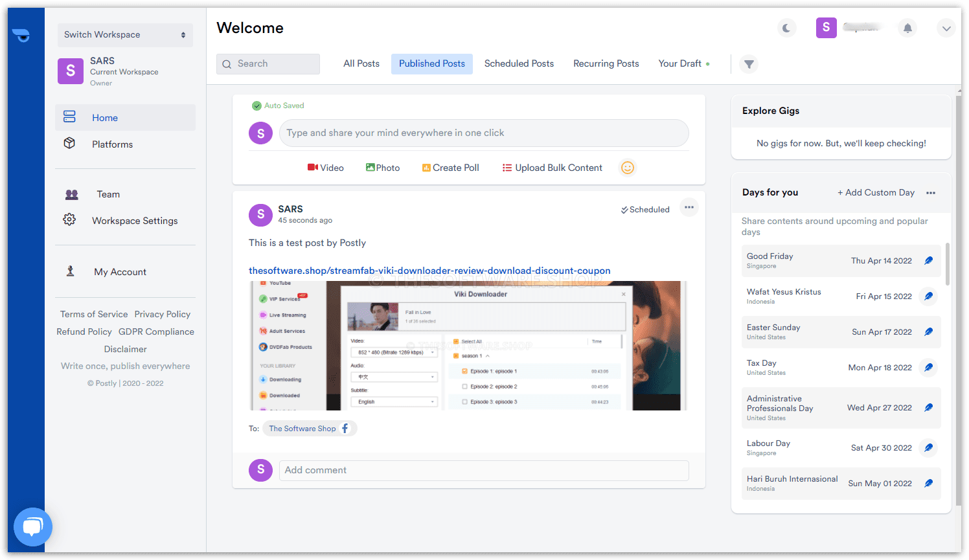This screenshot has height=560, width=969.
Task: Select the Tax Day row
Action: click(x=841, y=368)
